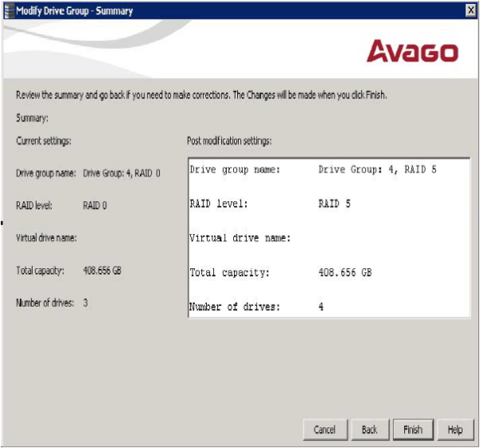Select post-modification Drive Group: 4, RAID 5 text

click(377, 170)
